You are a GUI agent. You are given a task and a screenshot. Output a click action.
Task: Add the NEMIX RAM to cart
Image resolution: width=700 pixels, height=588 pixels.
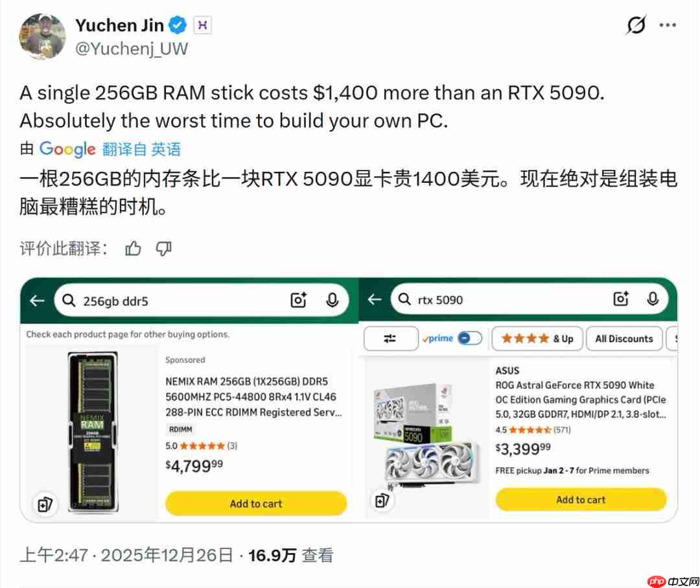[256, 503]
